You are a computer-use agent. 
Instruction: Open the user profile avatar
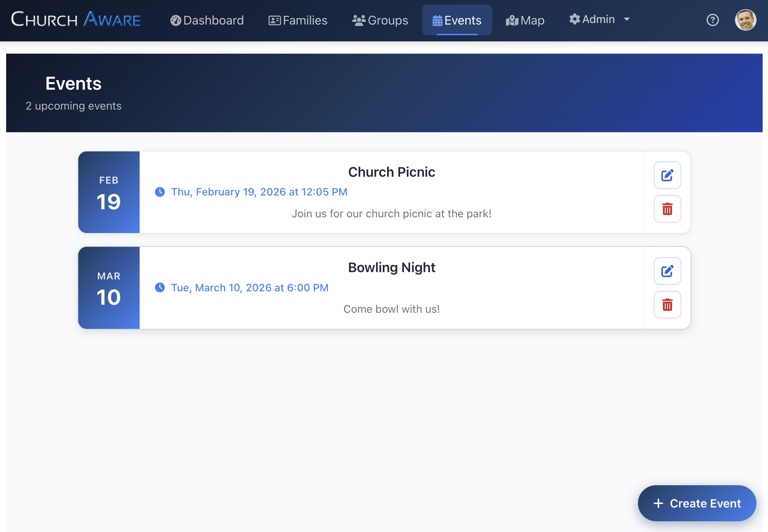tap(745, 20)
